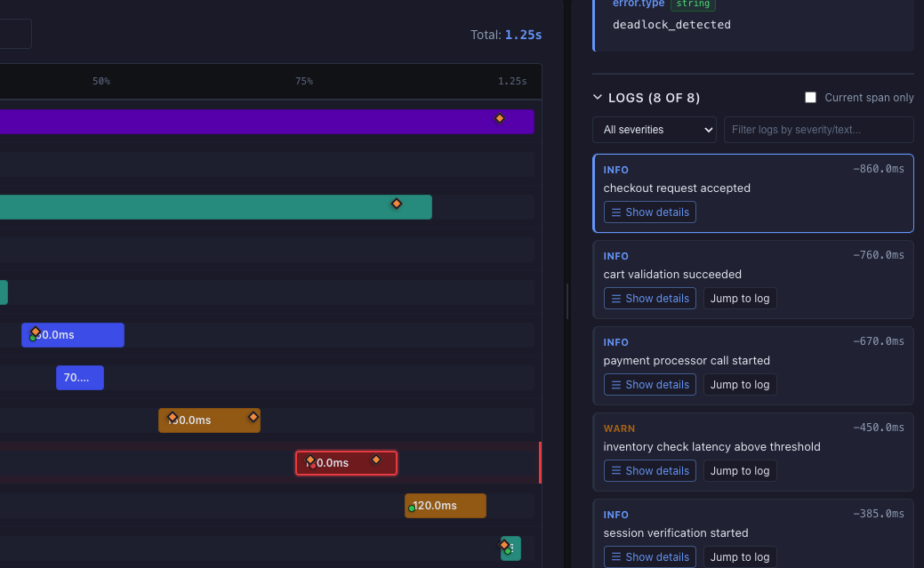Show details for checkout request accepted log
This screenshot has height=568, width=924.
[x=650, y=212]
